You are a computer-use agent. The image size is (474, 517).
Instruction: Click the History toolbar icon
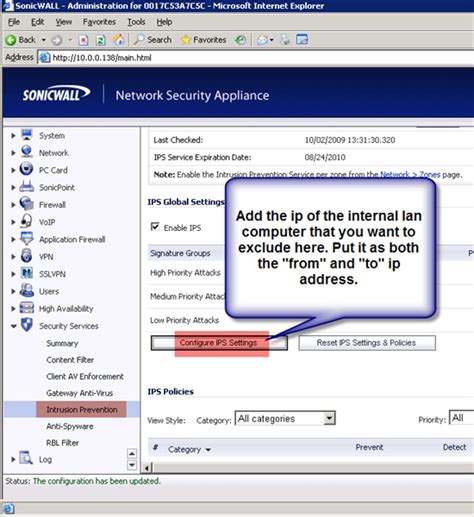click(241, 40)
